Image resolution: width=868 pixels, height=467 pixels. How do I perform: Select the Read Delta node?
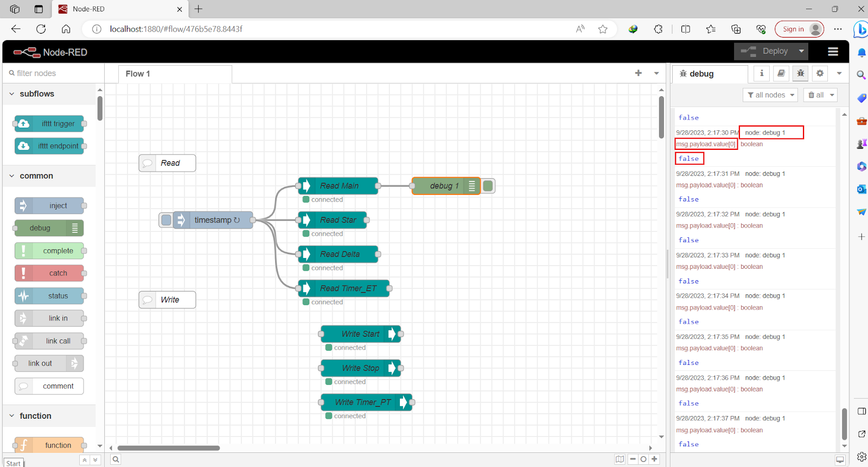pos(338,254)
